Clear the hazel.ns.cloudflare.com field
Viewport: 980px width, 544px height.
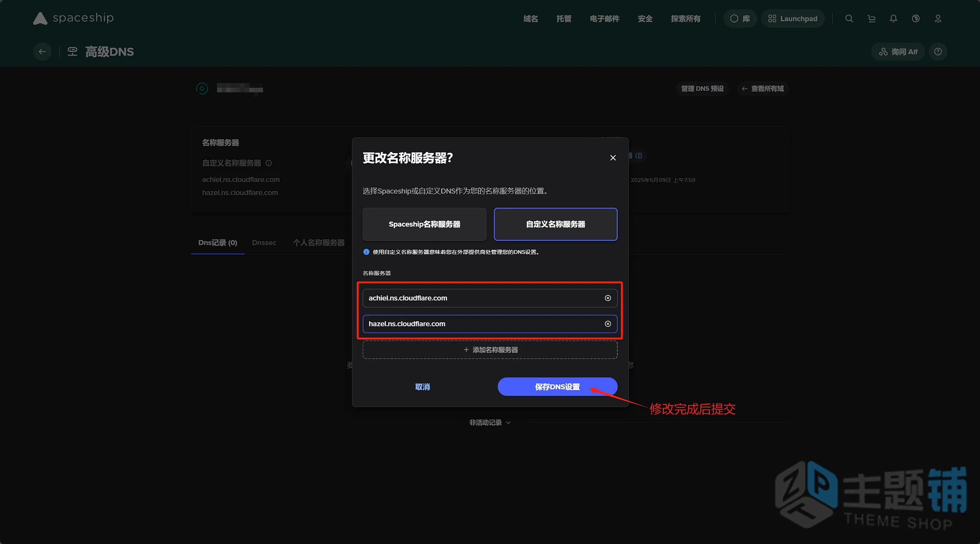coord(608,324)
